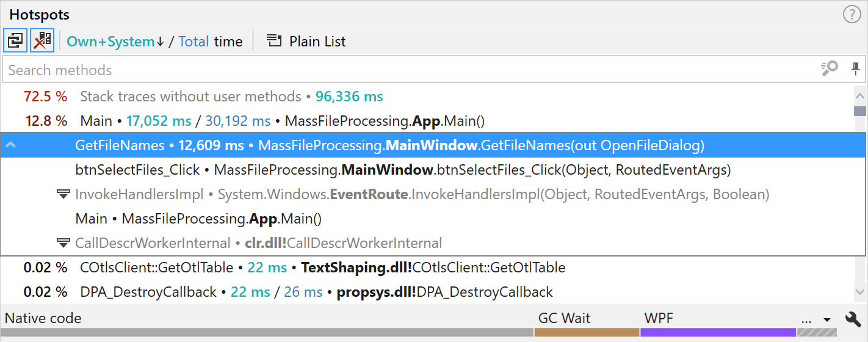Open subsystem settings wrench icon

(x=853, y=319)
